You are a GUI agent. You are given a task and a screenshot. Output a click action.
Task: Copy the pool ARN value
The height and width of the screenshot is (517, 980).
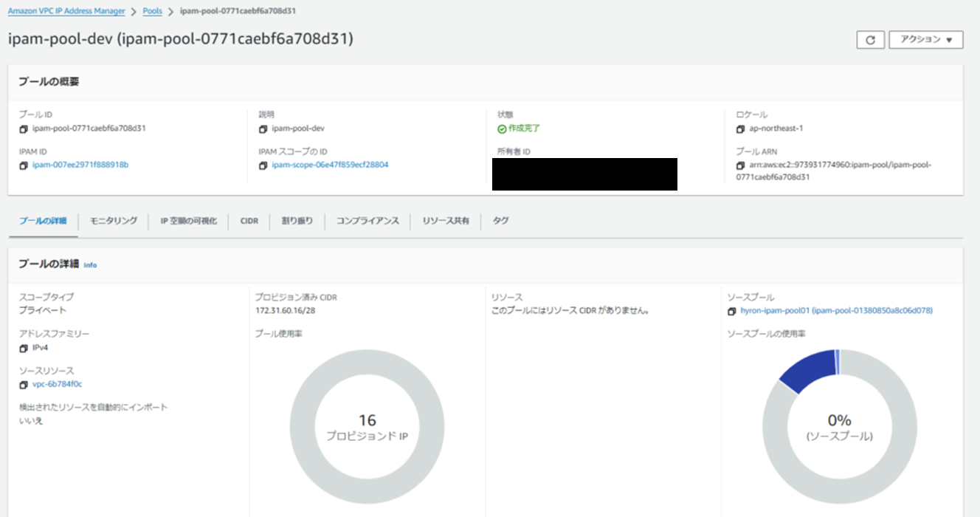click(x=741, y=165)
